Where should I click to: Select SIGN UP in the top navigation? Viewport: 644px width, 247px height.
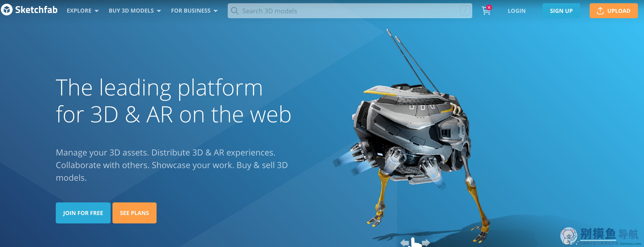561,11
